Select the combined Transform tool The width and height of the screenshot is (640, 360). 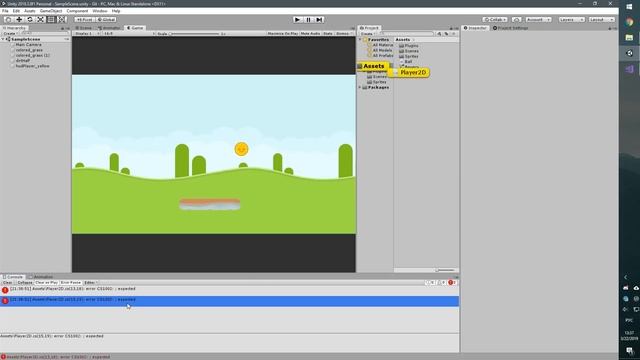click(x=61, y=20)
